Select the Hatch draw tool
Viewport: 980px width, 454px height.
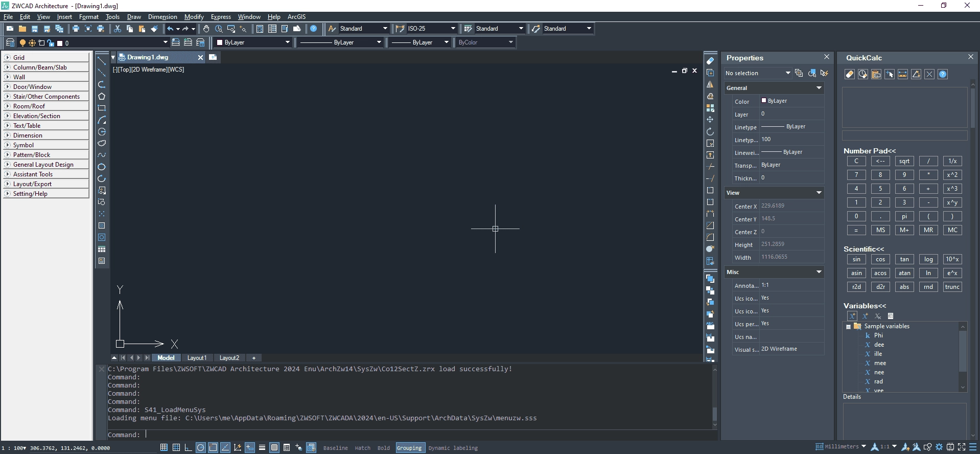[x=102, y=225]
